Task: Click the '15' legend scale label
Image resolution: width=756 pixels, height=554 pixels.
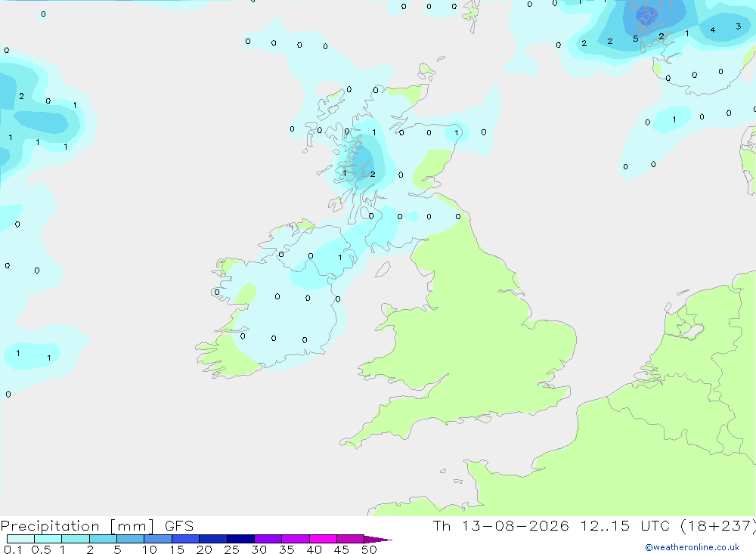Action: coord(177,549)
